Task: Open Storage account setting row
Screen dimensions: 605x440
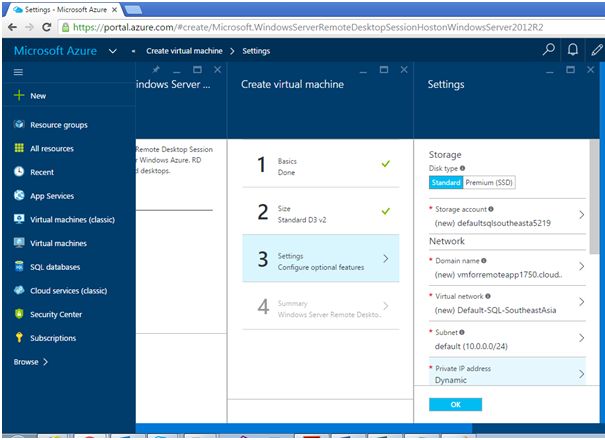Action: (507, 216)
